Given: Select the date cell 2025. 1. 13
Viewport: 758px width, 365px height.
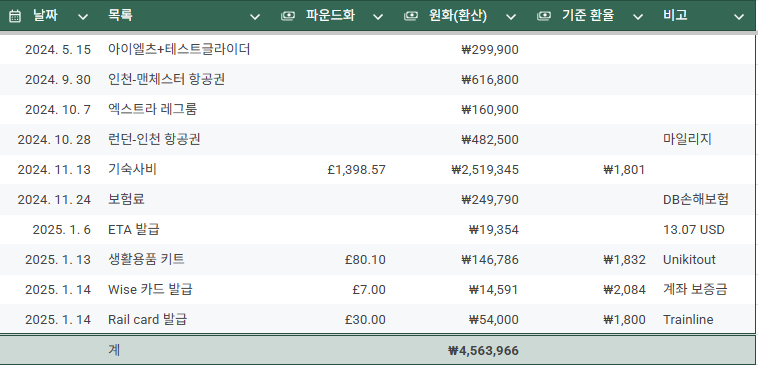Looking at the screenshot, I should [x=58, y=260].
